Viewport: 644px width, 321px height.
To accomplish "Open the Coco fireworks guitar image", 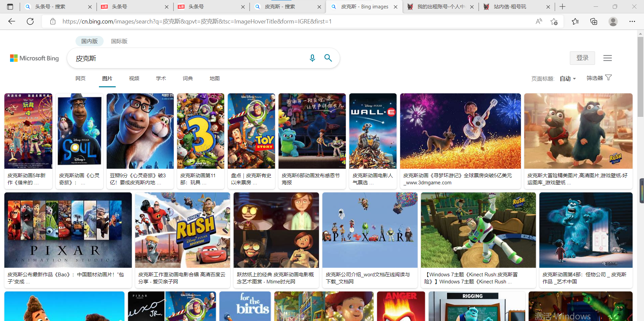I will click(460, 131).
